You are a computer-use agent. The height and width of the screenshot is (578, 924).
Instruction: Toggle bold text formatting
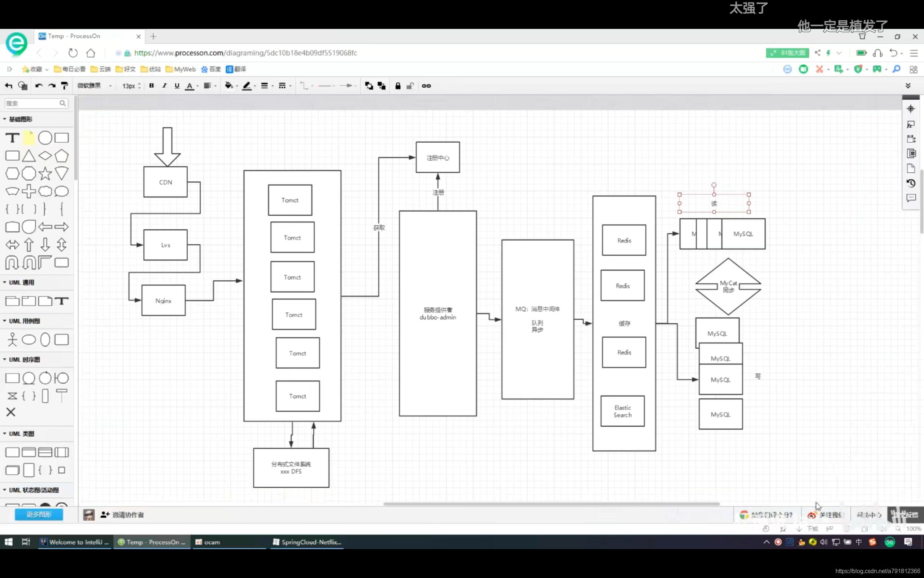pos(152,86)
